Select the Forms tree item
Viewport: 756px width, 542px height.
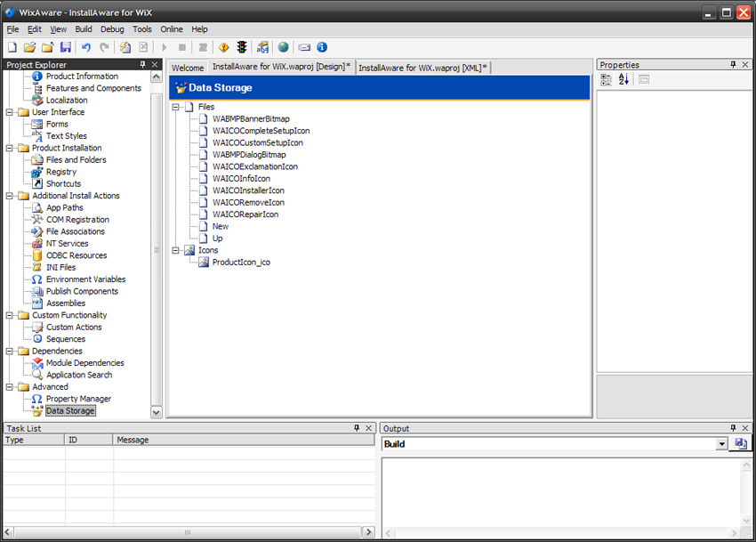(x=57, y=124)
